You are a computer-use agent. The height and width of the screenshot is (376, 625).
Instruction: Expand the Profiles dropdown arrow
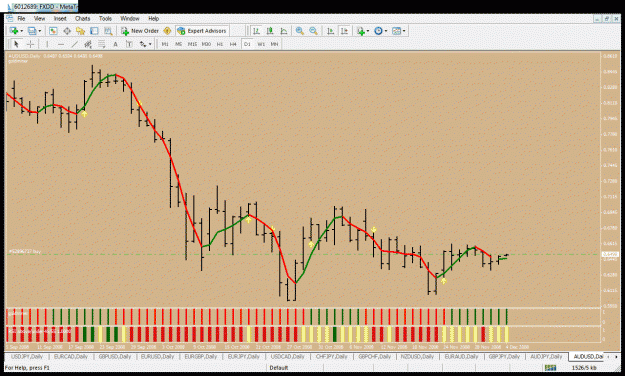39,31
